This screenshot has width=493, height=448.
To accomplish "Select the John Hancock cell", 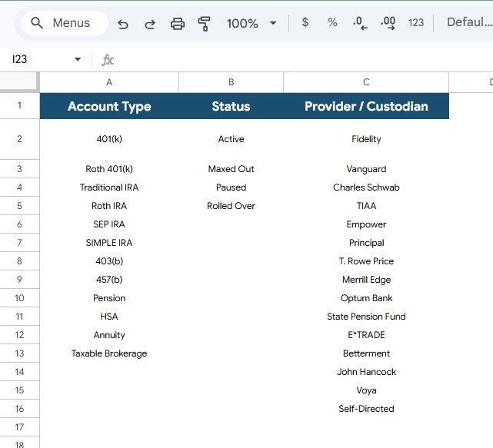I will tap(366, 372).
